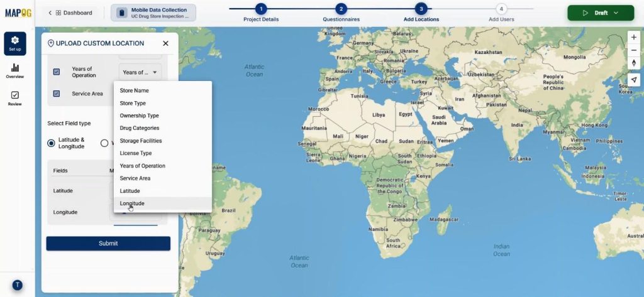Choose Drug Categories from the dropdown list
The height and width of the screenshot is (297, 644).
(163, 128)
